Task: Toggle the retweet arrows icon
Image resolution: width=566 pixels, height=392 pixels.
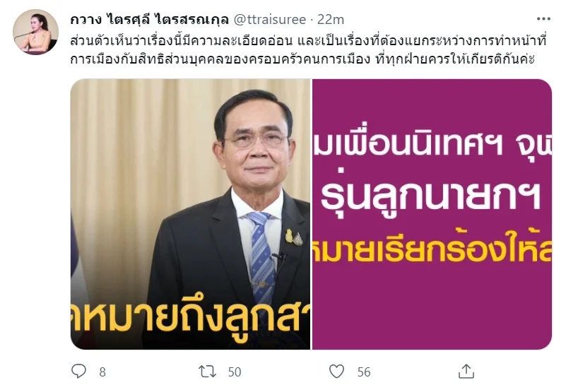Action: [x=208, y=372]
